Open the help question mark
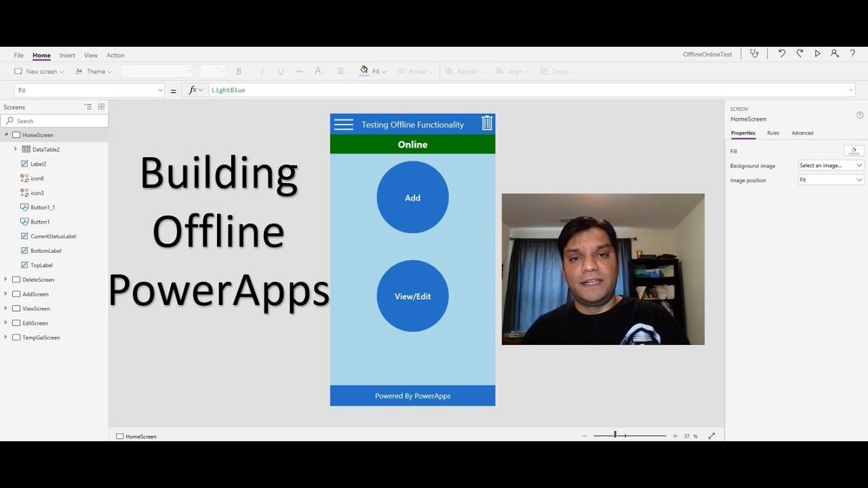The height and width of the screenshot is (488, 868). [852, 54]
